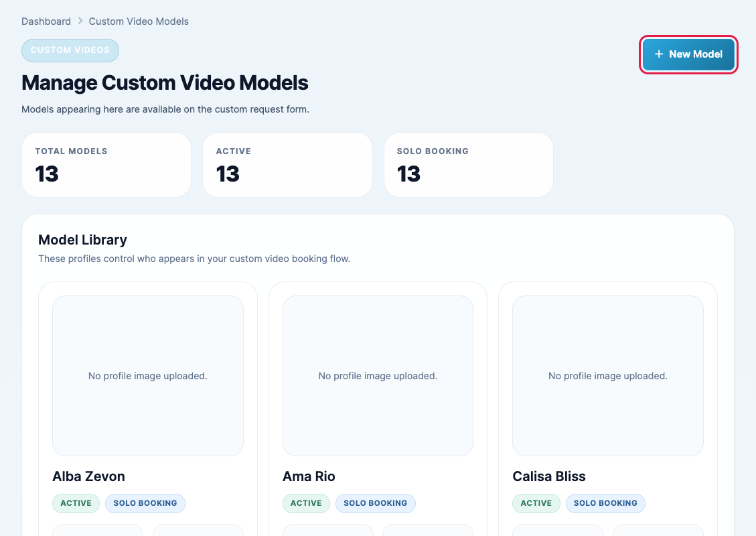This screenshot has width=756, height=536.
Task: Click Alba Zevon's Active badge
Action: 76,503
